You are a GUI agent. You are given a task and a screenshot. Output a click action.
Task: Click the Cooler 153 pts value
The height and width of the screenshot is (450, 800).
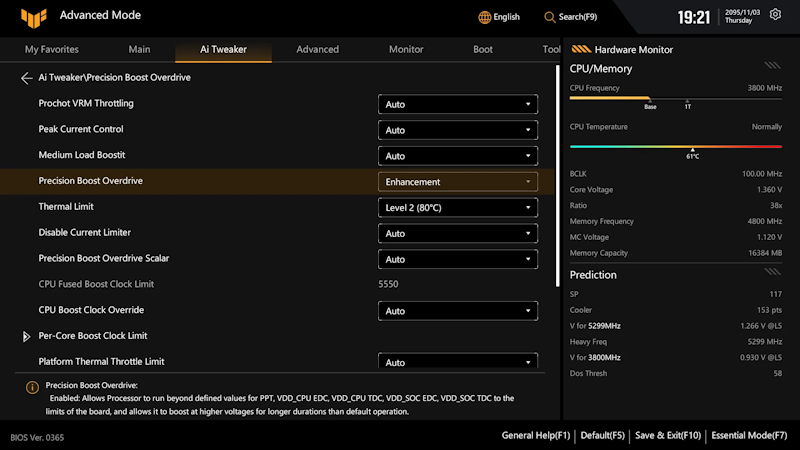click(x=769, y=310)
